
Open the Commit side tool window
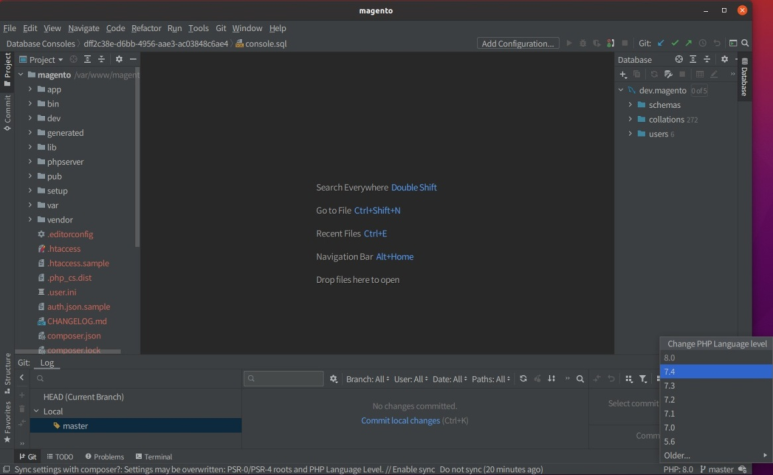tap(7, 113)
